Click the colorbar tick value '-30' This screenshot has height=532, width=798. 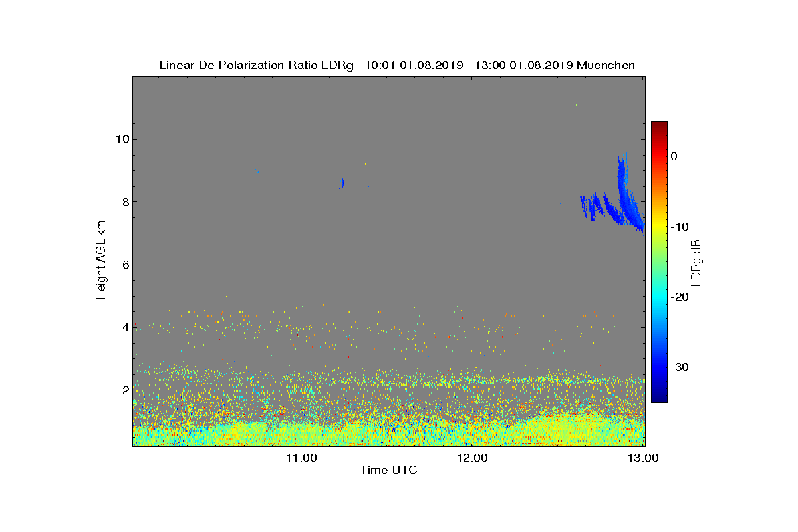[x=680, y=367]
